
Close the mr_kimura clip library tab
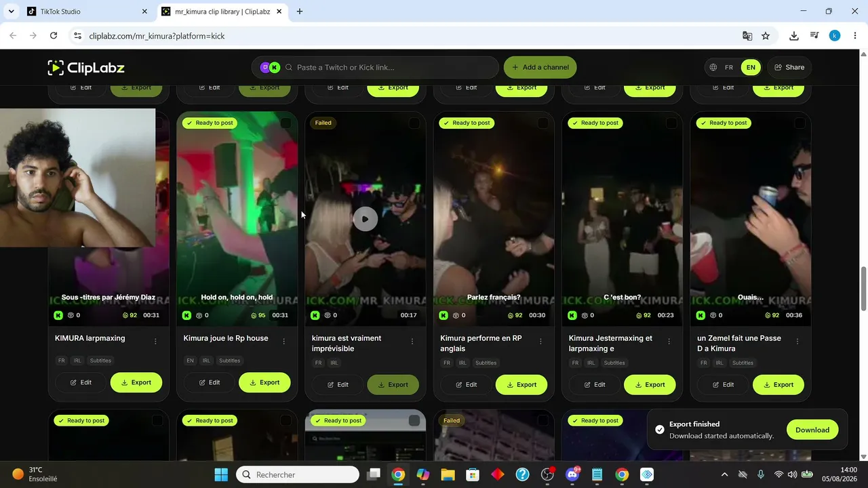[x=279, y=12]
